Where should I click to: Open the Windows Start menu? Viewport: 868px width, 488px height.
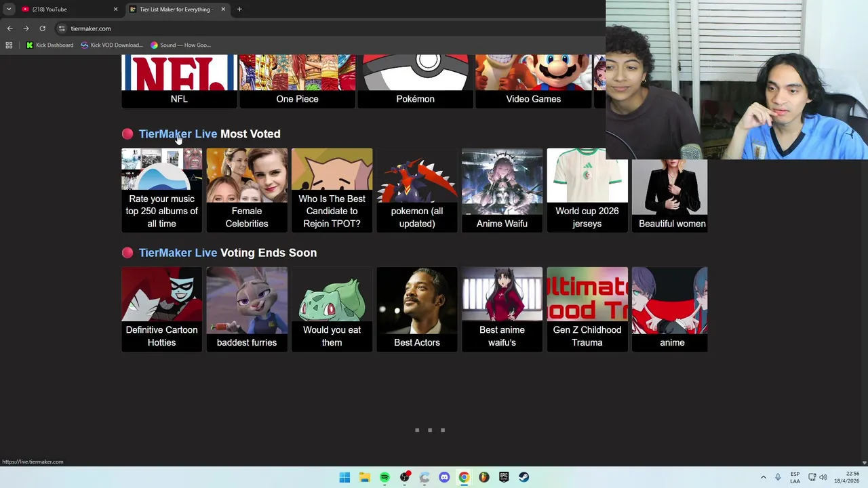click(x=344, y=477)
